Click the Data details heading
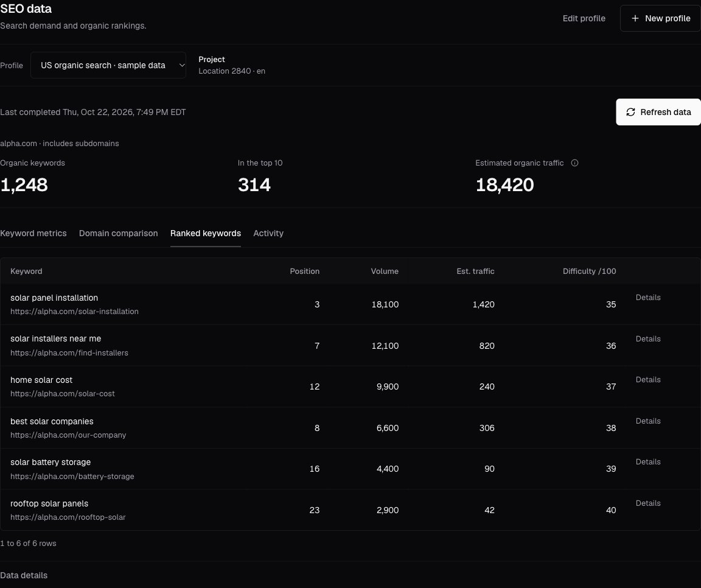This screenshot has height=588, width=701. [x=24, y=575]
